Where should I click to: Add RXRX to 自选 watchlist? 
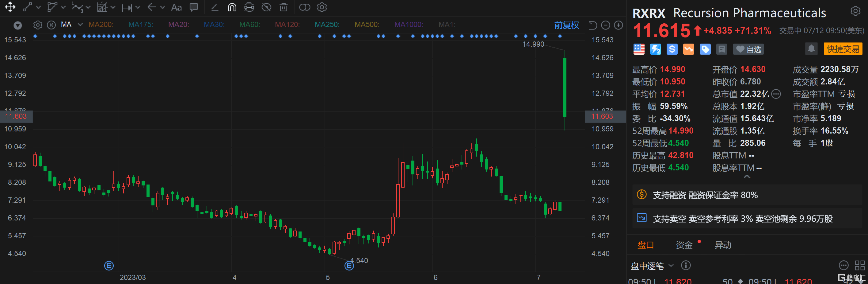pos(748,49)
